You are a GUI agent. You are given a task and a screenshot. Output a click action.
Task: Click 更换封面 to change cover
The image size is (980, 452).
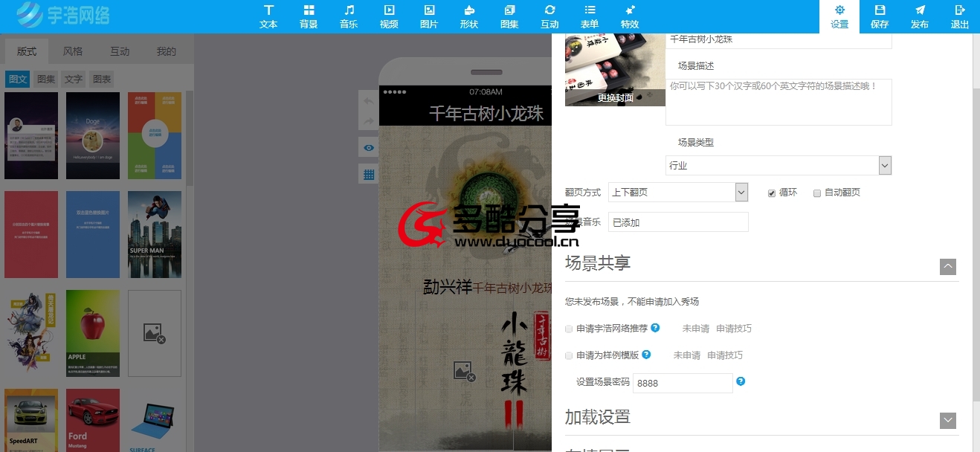(615, 97)
